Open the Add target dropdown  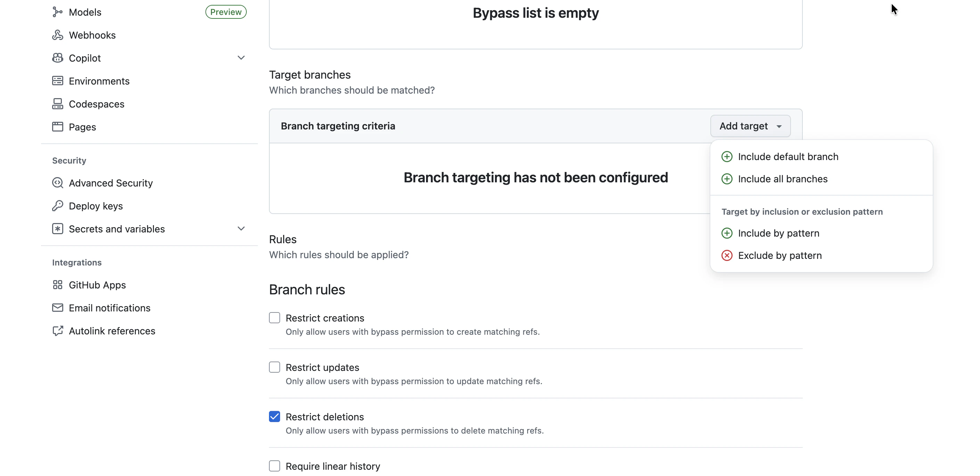coord(750,126)
